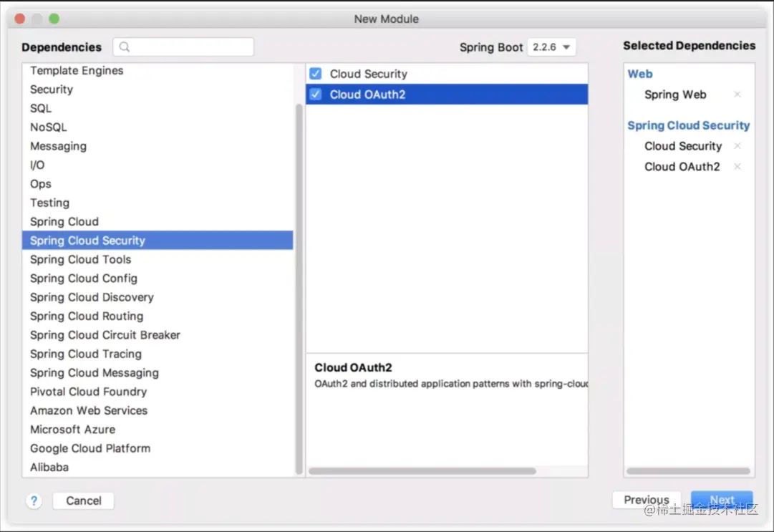Screen dimensions: 774x532
Task: Select the Microsoft Azure category
Action: [158, 430]
